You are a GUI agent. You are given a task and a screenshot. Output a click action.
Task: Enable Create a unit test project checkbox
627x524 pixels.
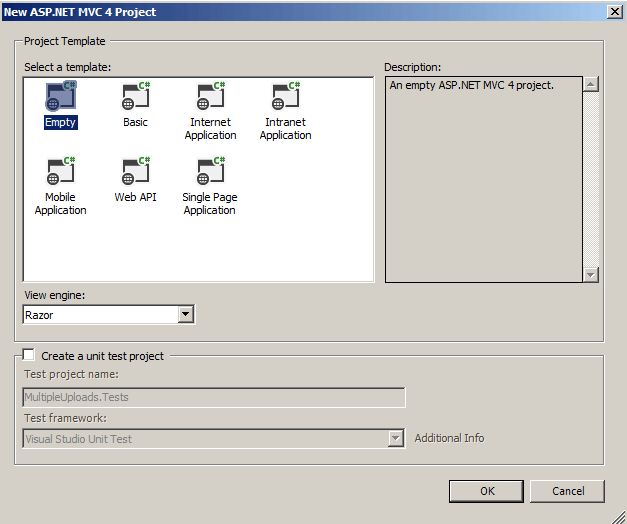[x=28, y=355]
